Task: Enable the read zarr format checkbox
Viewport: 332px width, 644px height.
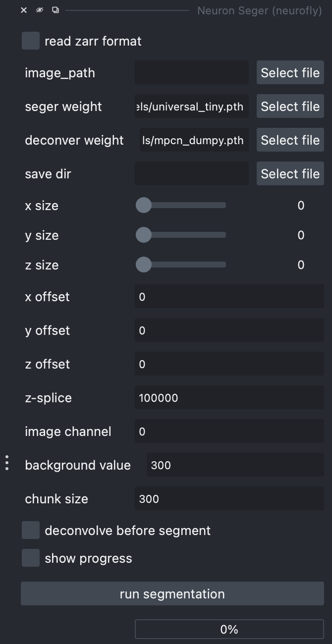Action: (31, 41)
